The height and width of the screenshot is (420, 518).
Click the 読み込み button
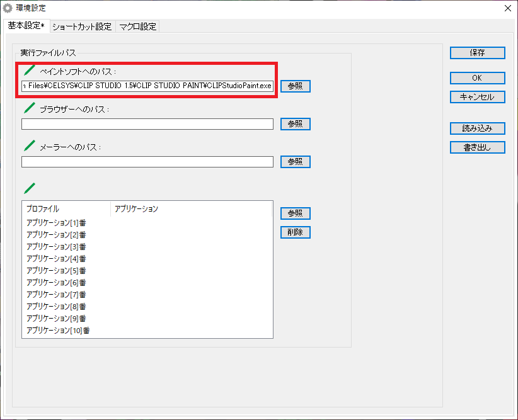(x=477, y=128)
